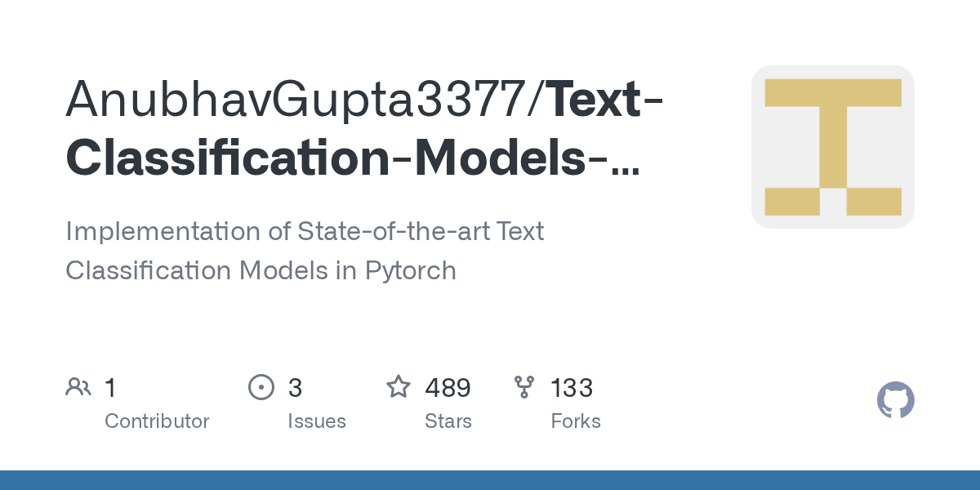The height and width of the screenshot is (490, 980).
Task: Click the contributor count number 1
Action: [x=110, y=388]
